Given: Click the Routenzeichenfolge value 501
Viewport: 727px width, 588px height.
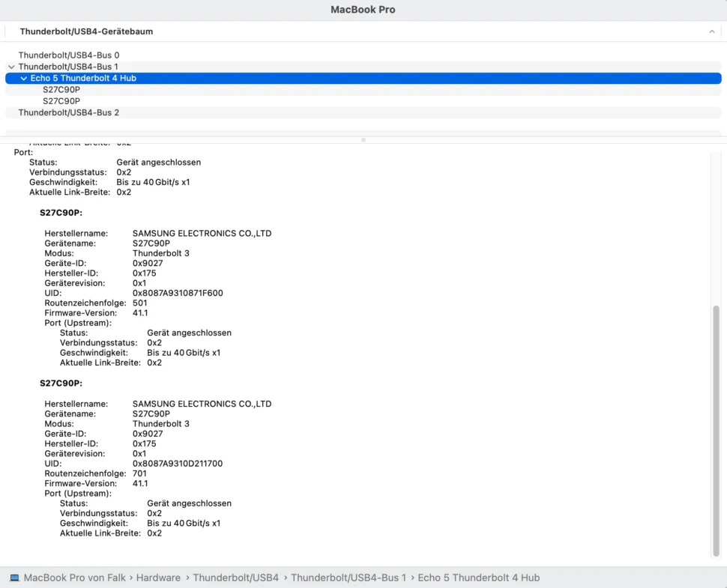Looking at the screenshot, I should click(139, 303).
